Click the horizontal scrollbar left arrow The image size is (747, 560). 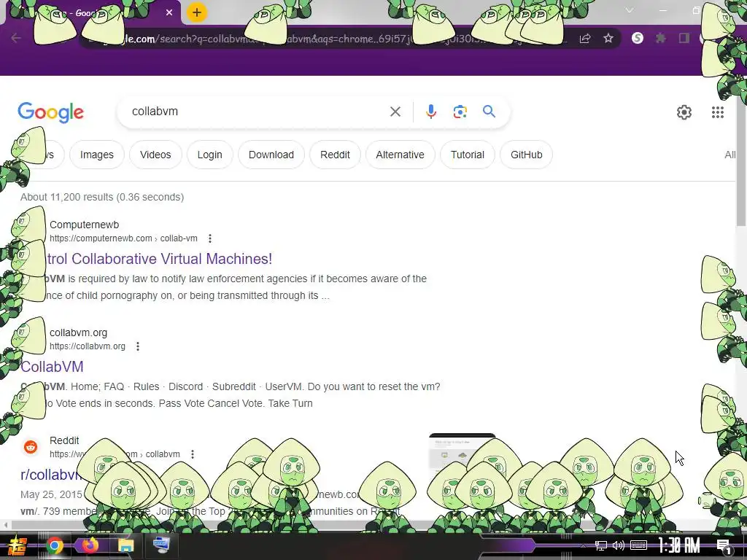click(x=5, y=525)
